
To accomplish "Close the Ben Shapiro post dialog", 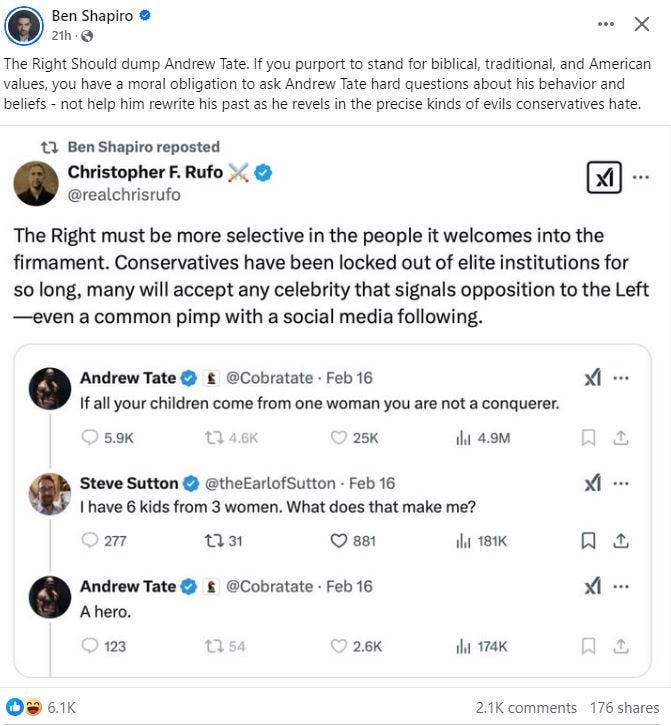I will (642, 24).
